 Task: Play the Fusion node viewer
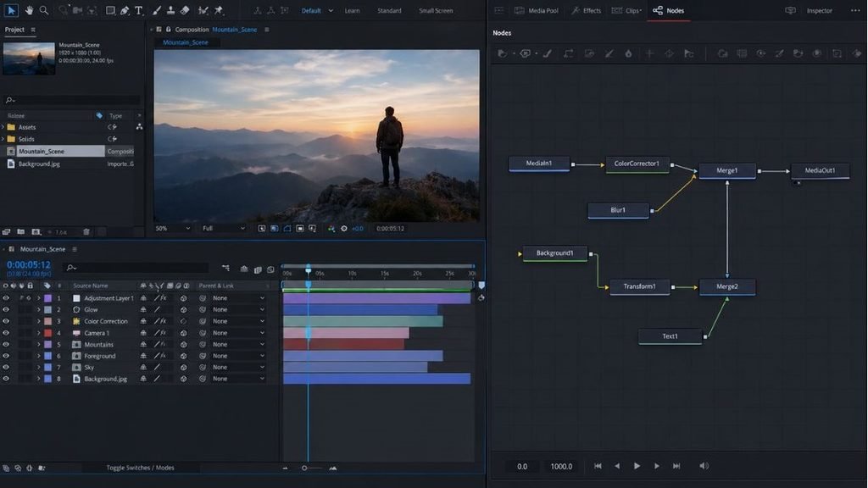637,466
